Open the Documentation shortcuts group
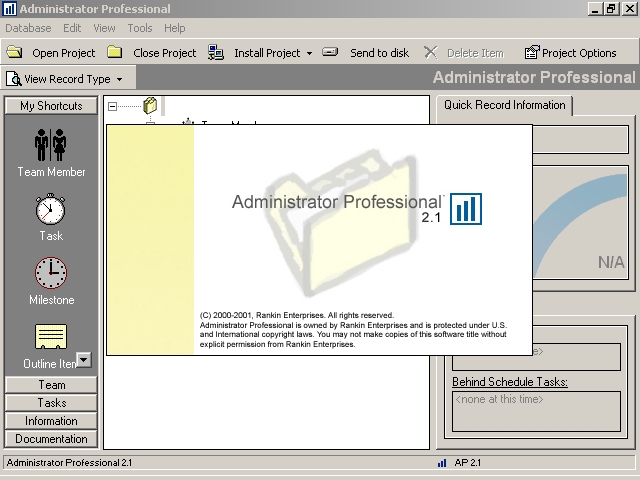Screen dimensions: 640x480 tap(51, 439)
